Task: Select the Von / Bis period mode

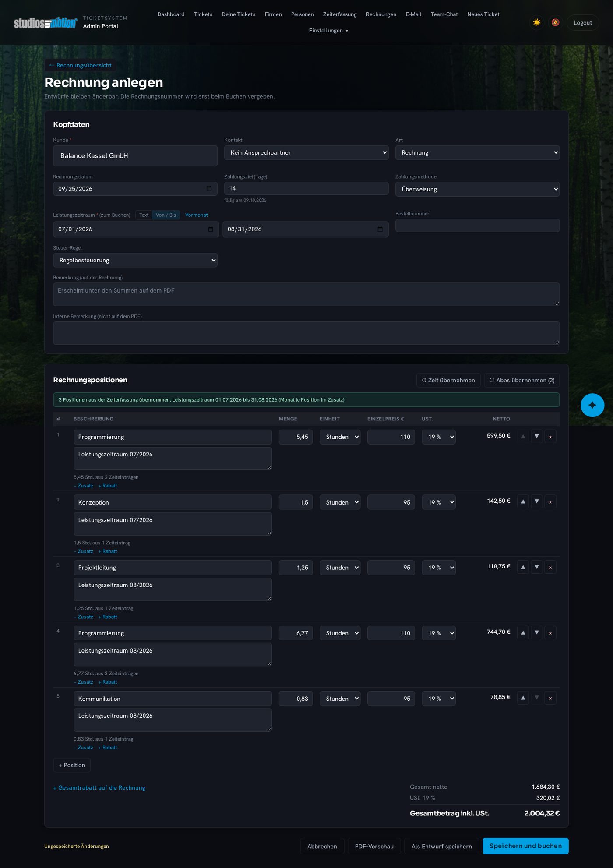Action: click(166, 215)
